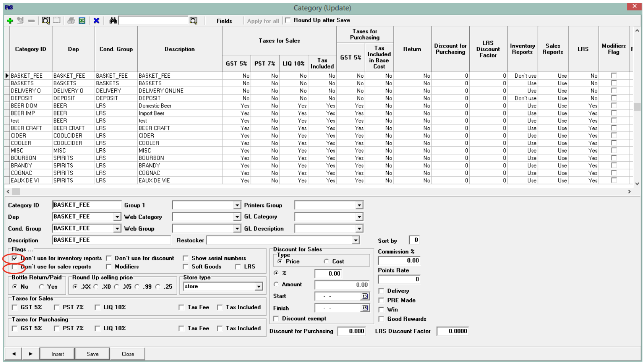Toggle Don't use for sales reports
Screen dimensions: 644x364
click(15, 267)
